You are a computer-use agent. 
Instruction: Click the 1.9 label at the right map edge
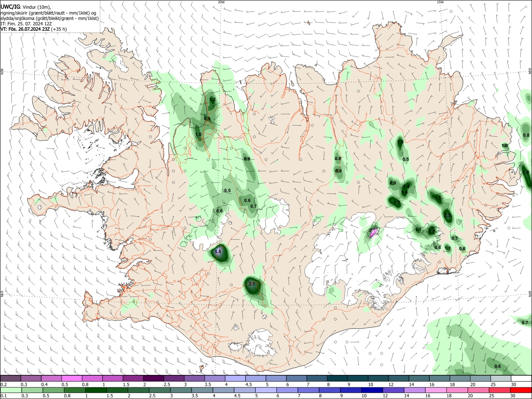pyautogui.click(x=526, y=172)
